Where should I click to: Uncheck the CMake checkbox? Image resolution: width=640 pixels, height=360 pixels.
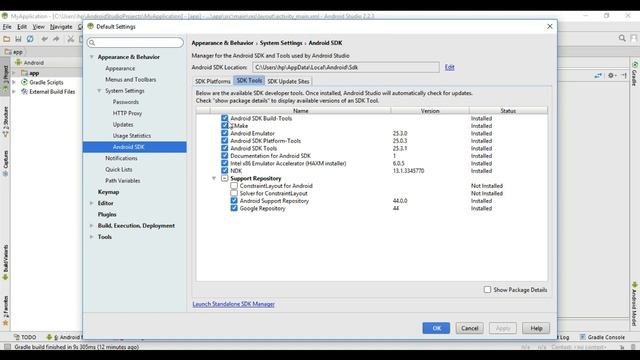[x=224, y=126]
